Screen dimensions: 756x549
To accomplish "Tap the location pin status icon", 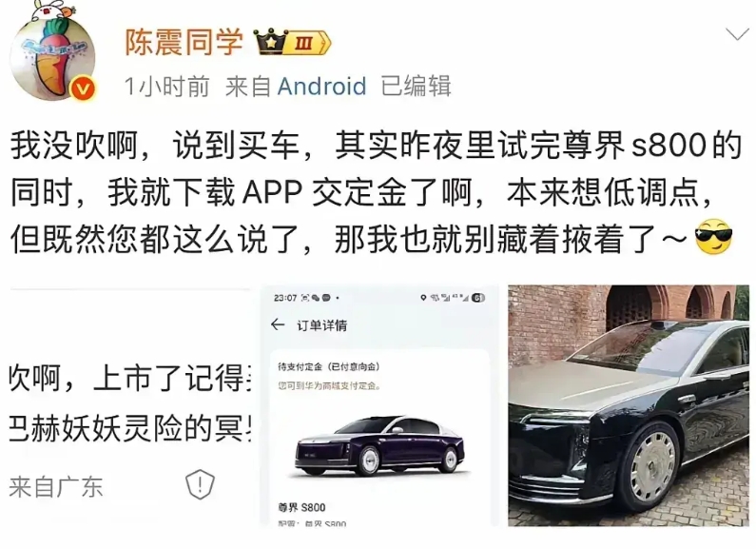I will [x=423, y=298].
